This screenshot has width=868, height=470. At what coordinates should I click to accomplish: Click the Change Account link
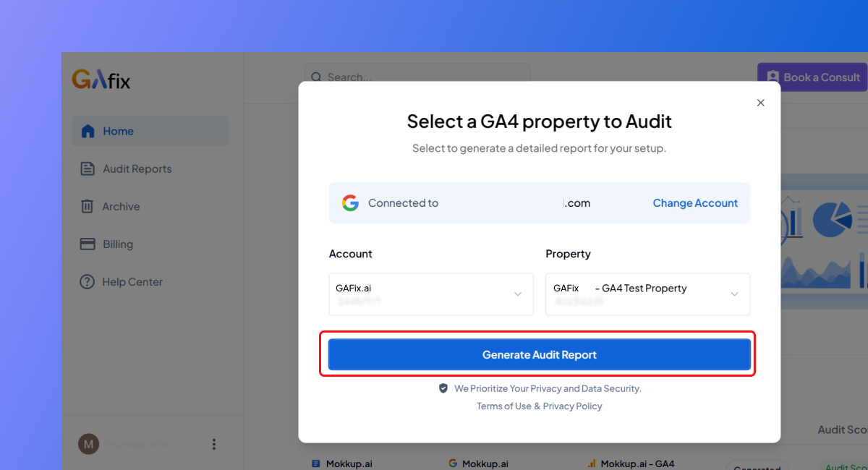(695, 203)
